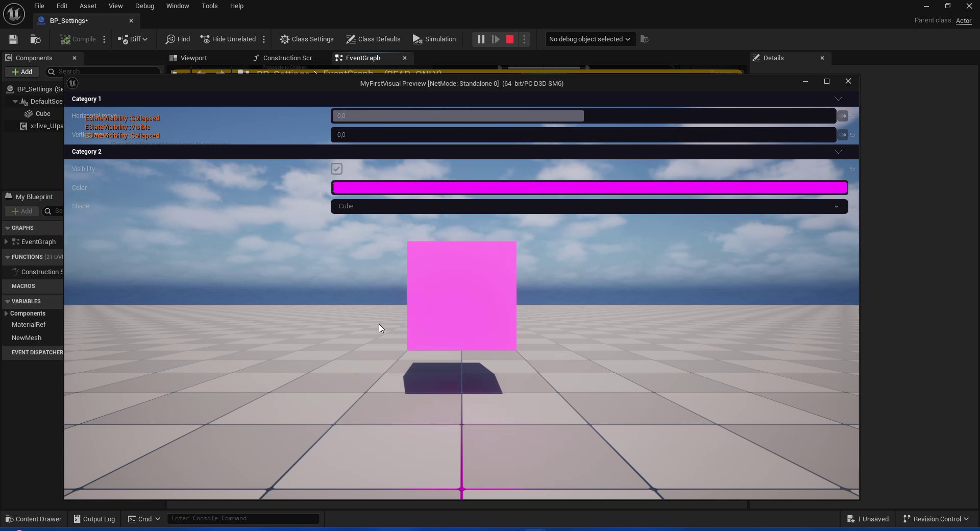The width and height of the screenshot is (980, 531).
Task: Stop the play session
Action: click(x=510, y=39)
